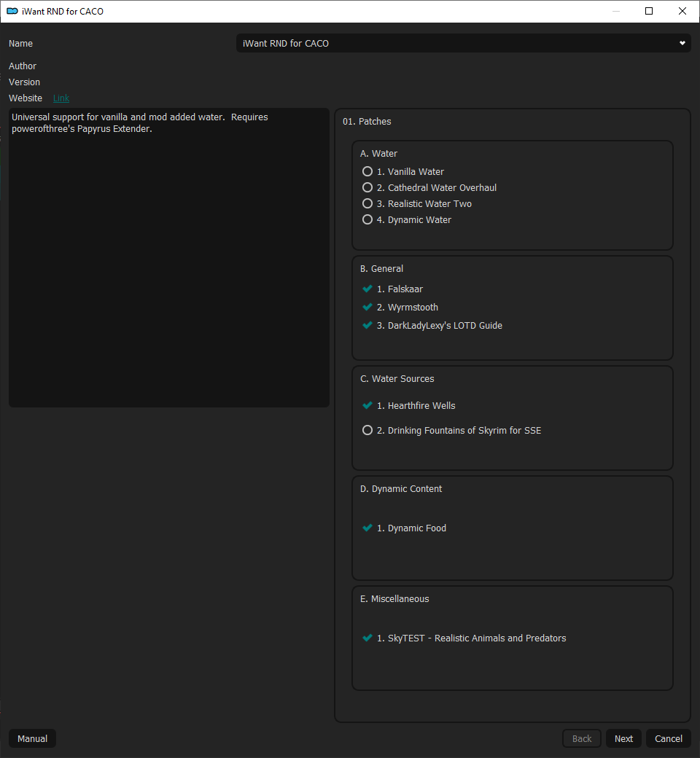
Task: Click the Manual button
Action: click(32, 738)
